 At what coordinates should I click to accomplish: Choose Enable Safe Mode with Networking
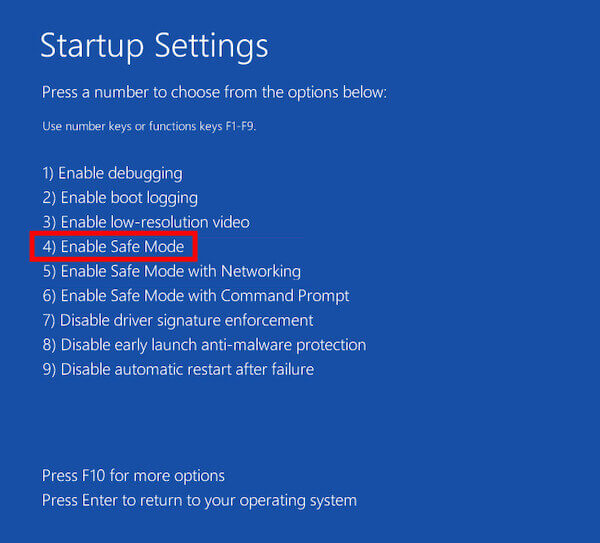click(x=171, y=271)
